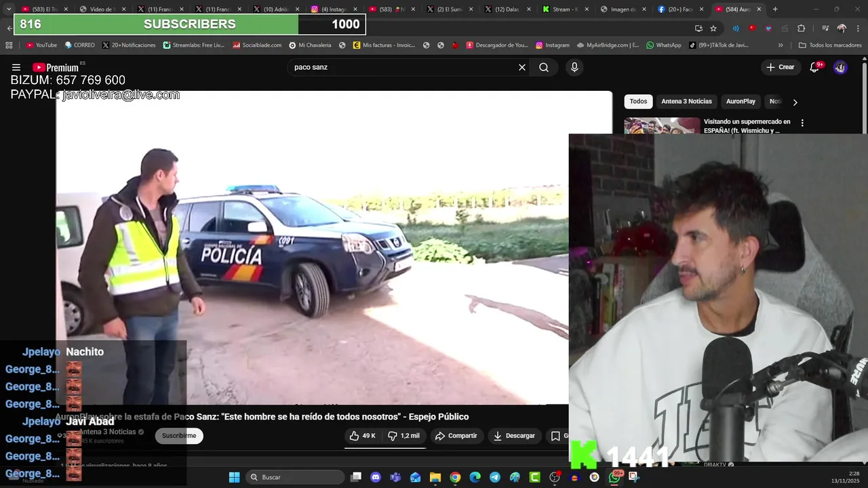Click the YouTube search magnifier button
The height and width of the screenshot is (488, 868).
(544, 67)
